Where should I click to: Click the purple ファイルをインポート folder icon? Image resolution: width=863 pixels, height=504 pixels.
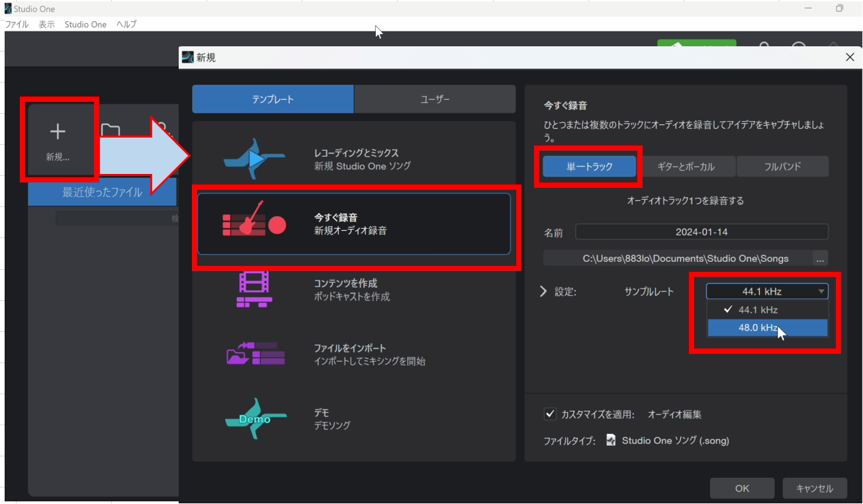(255, 354)
